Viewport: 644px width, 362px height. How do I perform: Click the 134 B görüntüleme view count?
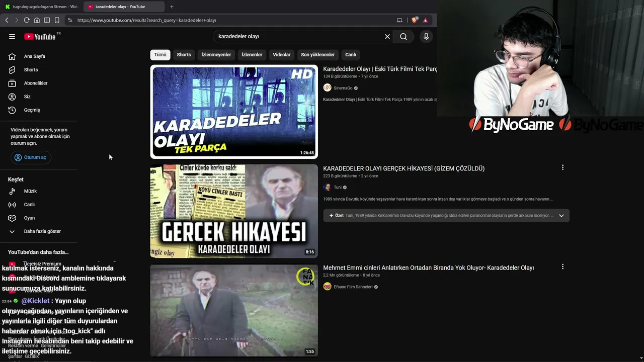340,76
